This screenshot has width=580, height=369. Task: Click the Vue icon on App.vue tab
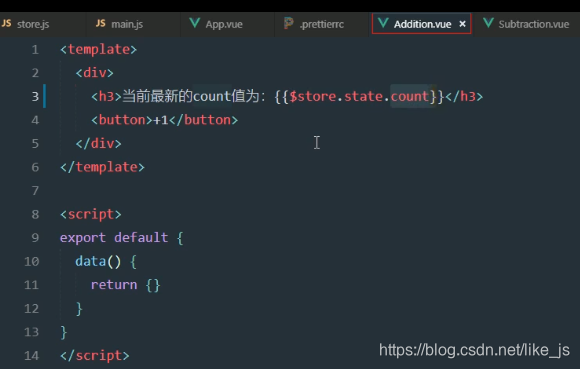[x=195, y=23]
